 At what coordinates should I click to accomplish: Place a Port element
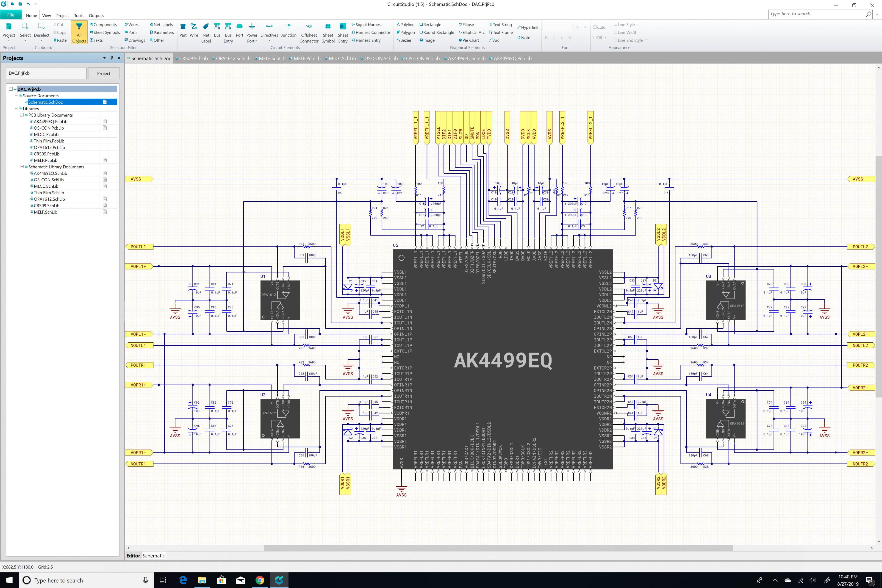click(239, 30)
